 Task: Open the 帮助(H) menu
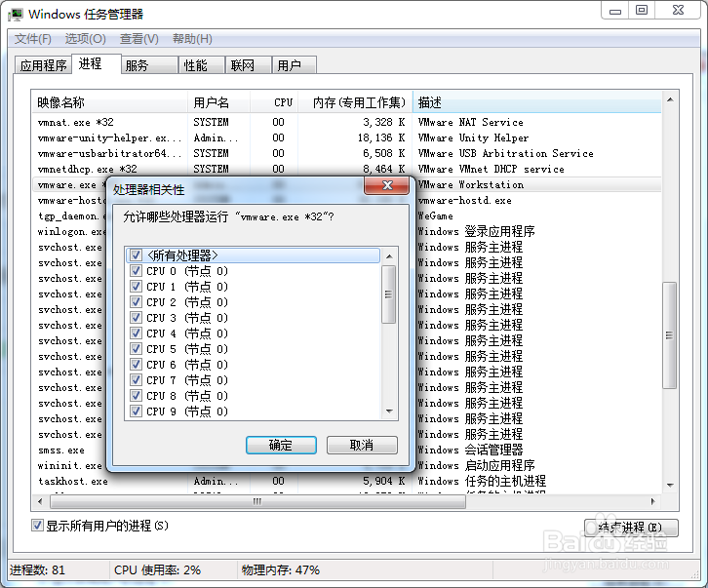(x=192, y=39)
